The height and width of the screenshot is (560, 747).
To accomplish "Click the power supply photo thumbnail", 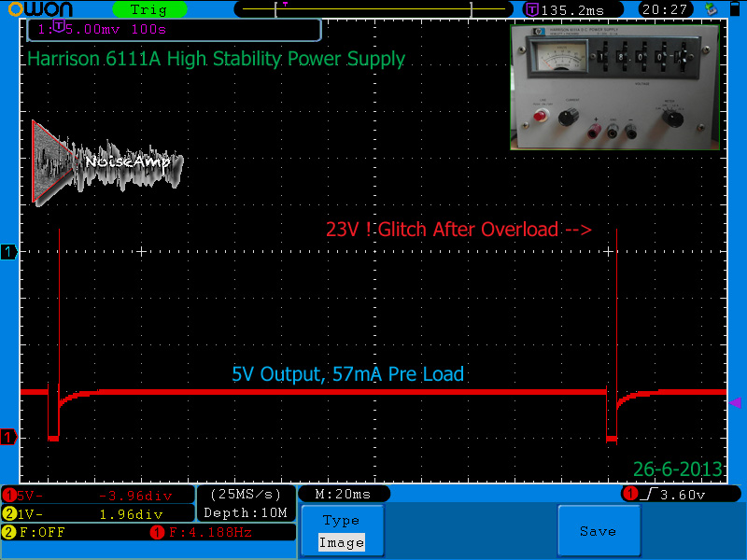I will (614, 87).
